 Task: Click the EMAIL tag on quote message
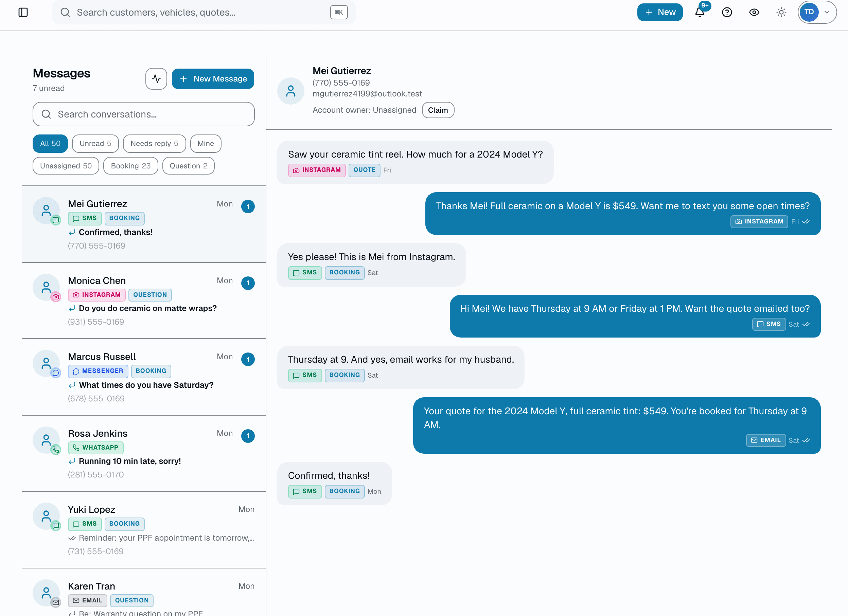tap(766, 440)
